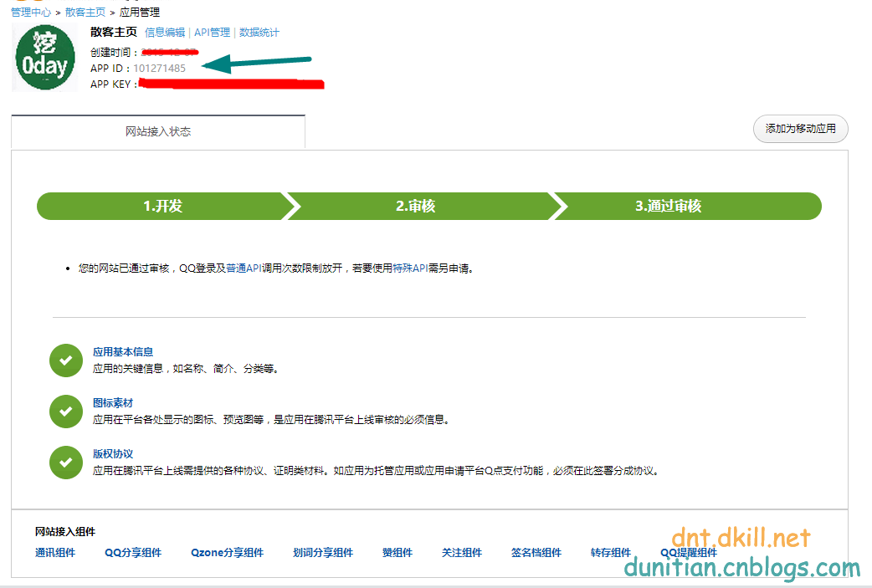The height and width of the screenshot is (588, 872).
Task: Click green checkmark beside 图标素材
Action: click(x=65, y=412)
